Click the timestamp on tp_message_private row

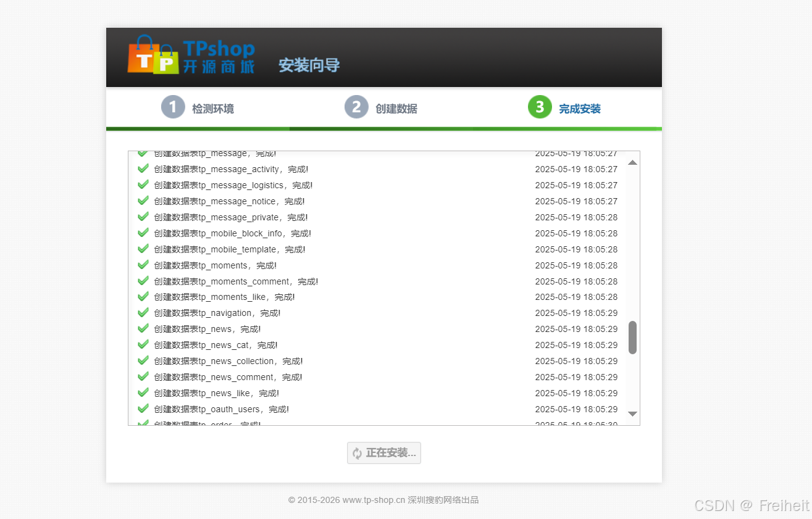576,217
